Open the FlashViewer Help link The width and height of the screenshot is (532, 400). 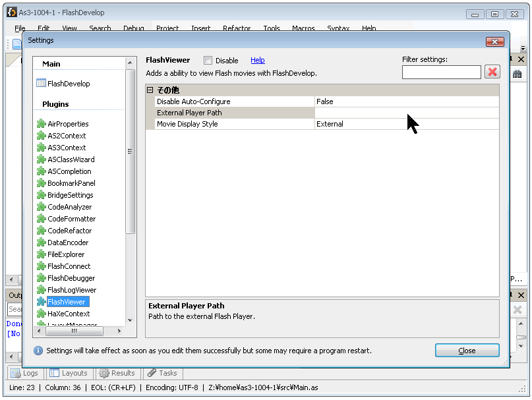(x=258, y=60)
